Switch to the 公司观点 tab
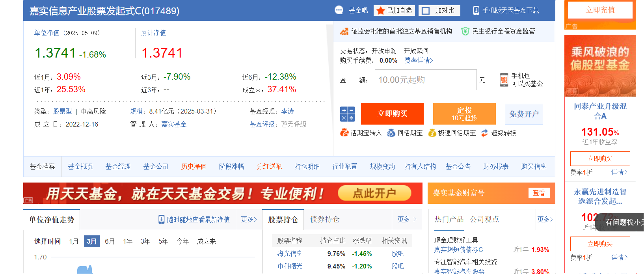The height and width of the screenshot is (274, 644). coord(484,219)
